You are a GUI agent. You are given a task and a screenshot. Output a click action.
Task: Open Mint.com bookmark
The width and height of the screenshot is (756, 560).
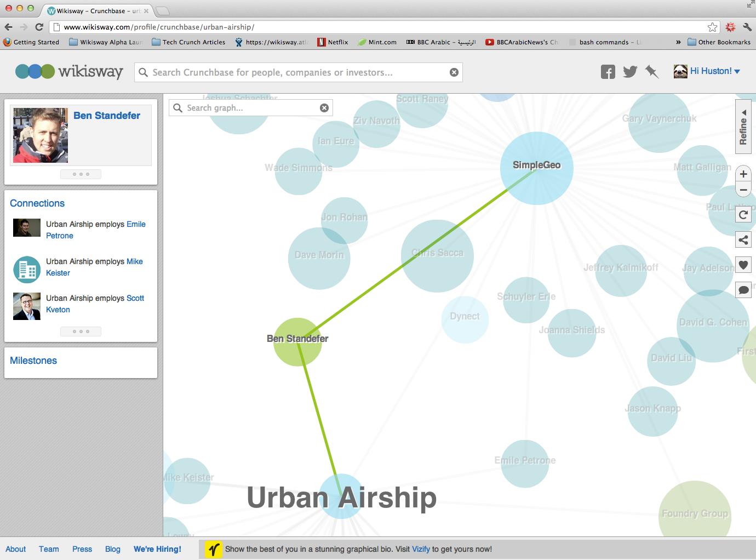click(377, 42)
